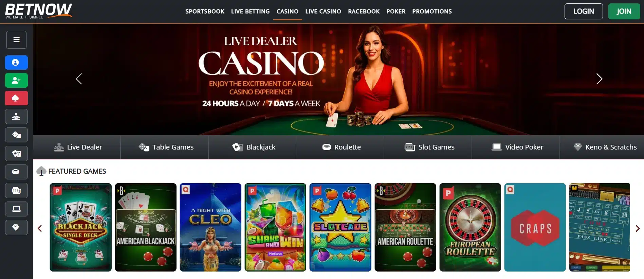
Task: Go to the previous banner slide
Action: click(79, 79)
